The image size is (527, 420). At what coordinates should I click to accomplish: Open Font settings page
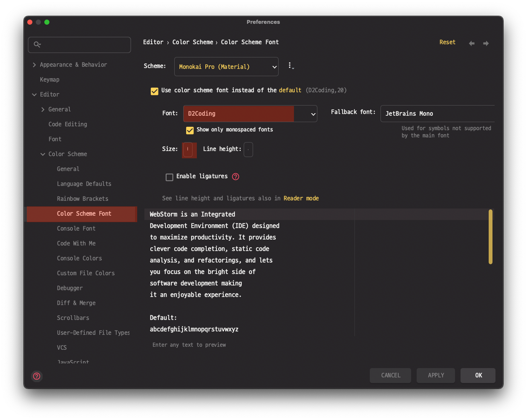click(55, 139)
